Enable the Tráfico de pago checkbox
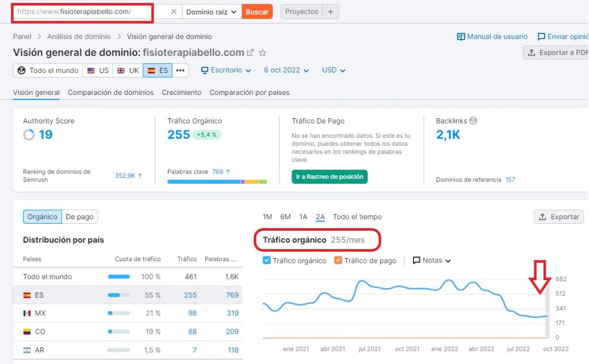 click(x=338, y=260)
